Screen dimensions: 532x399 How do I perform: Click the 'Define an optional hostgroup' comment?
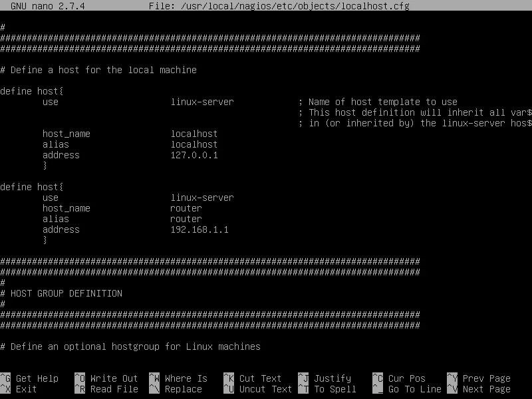[x=130, y=346]
